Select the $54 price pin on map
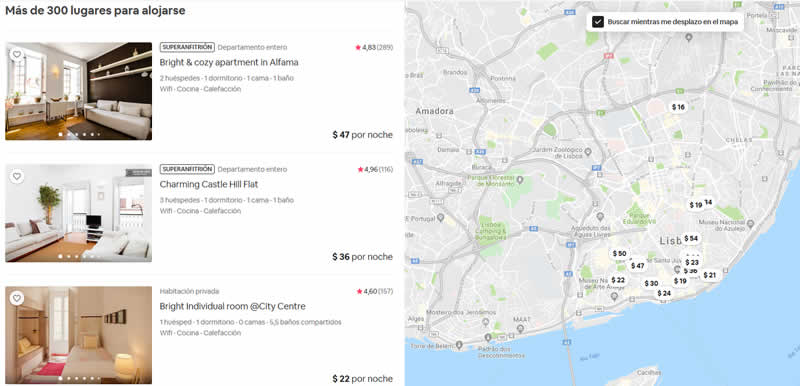800x386 pixels. pyautogui.click(x=691, y=238)
